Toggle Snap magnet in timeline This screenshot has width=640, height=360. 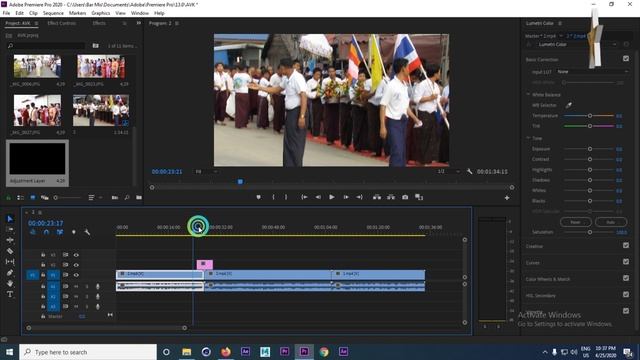[46, 232]
